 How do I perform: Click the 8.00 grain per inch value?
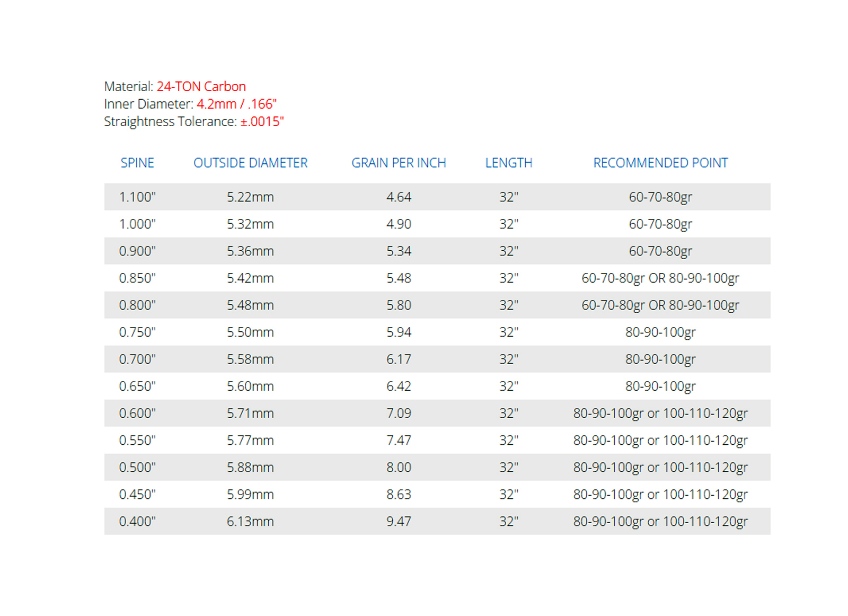[399, 468]
